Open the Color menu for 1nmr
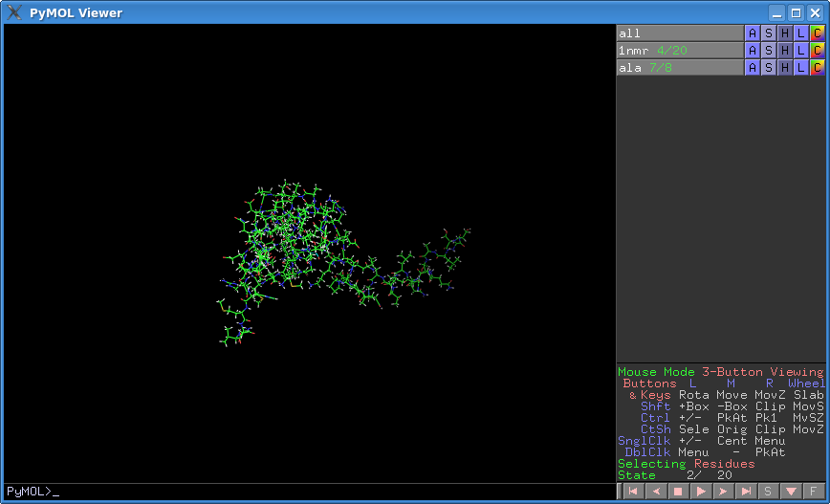The width and height of the screenshot is (830, 504). click(x=817, y=51)
